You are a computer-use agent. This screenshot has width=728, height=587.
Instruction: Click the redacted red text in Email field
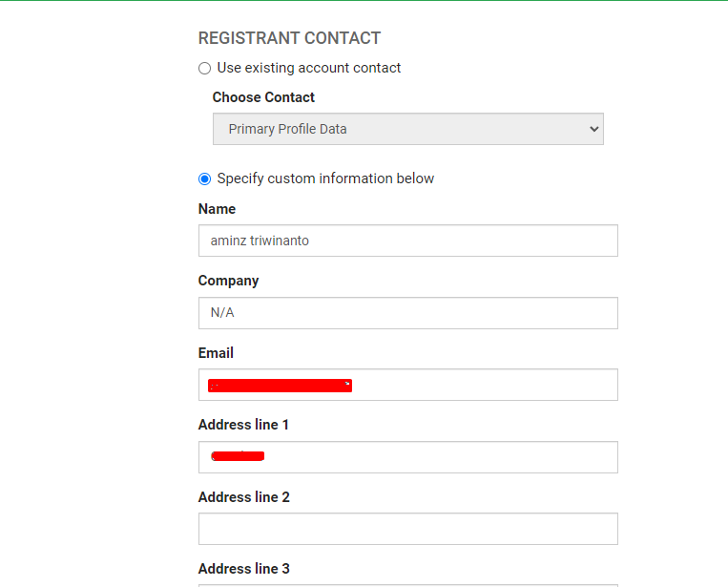pyautogui.click(x=280, y=386)
